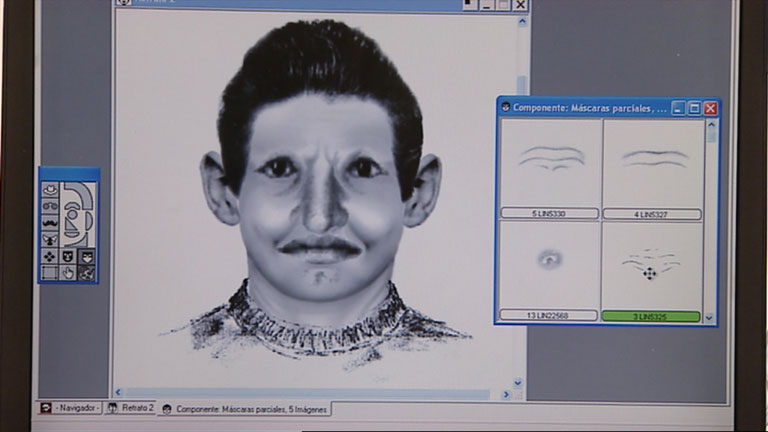Pick the 5 LINS330 wrinkle thumbnail
Screen dimensions: 768x432
pos(550,162)
